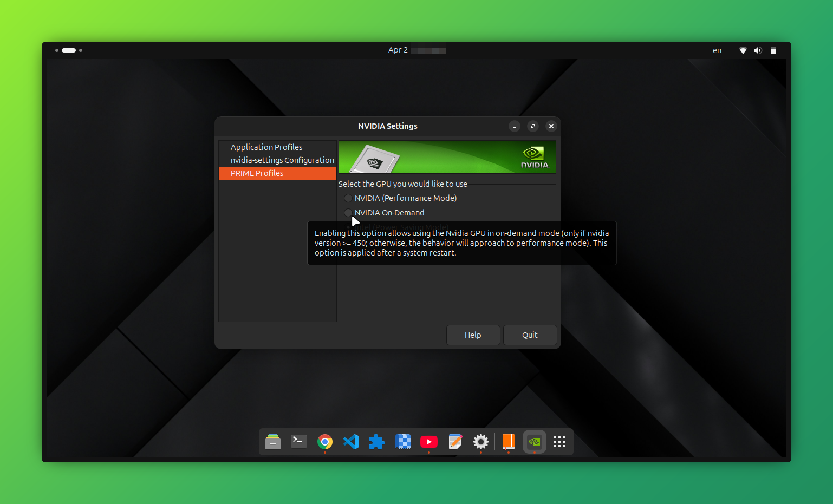Image resolution: width=833 pixels, height=504 pixels.
Task: Open the text editor from the dock
Action: coord(455,442)
